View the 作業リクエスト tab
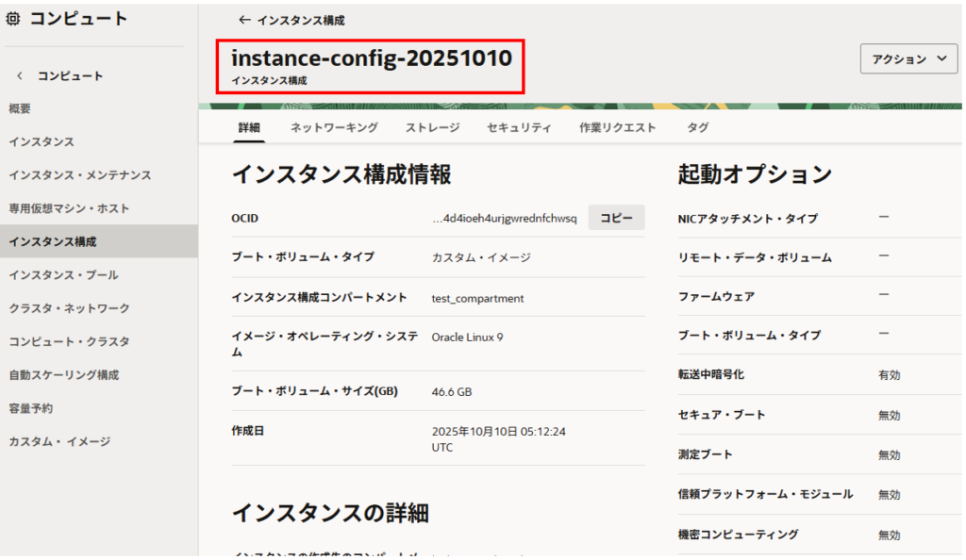Viewport: 966px width, 560px height. pos(617,127)
